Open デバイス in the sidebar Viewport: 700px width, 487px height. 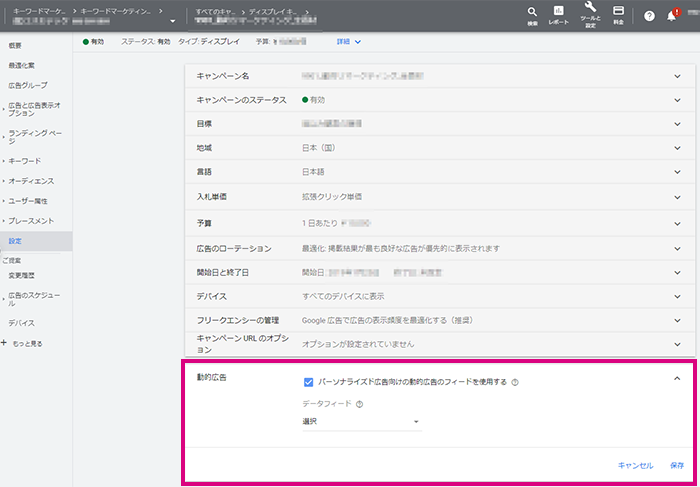click(21, 323)
